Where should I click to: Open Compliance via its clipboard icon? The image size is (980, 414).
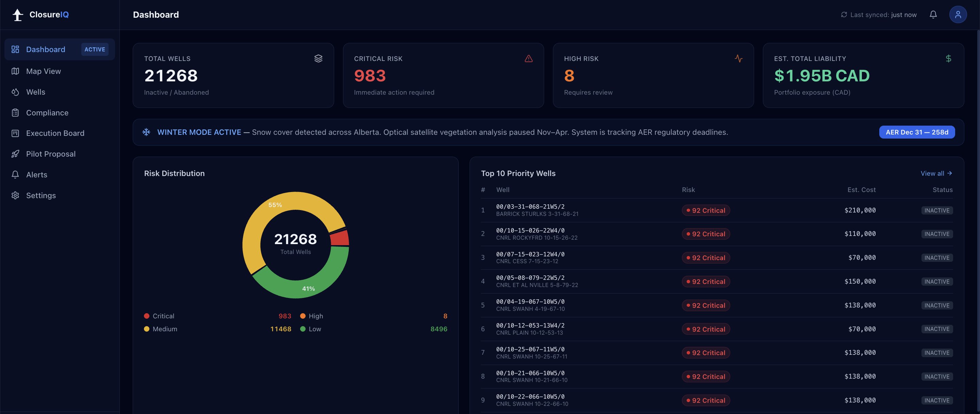coord(15,113)
